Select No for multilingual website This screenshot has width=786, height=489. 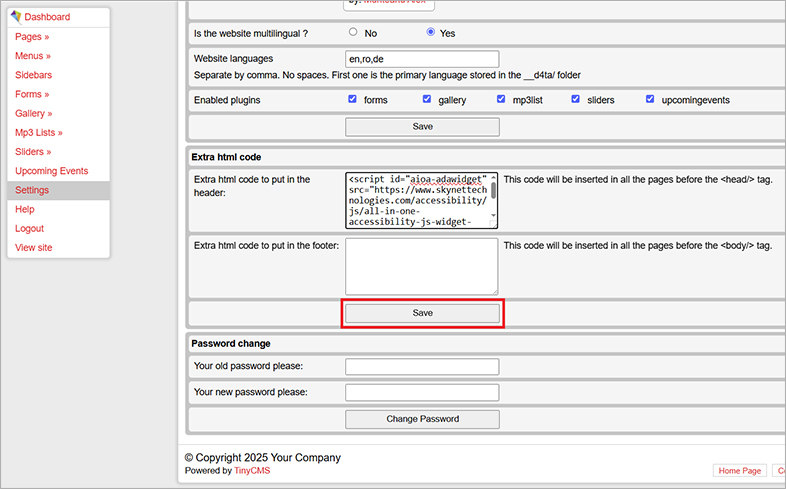pos(353,32)
